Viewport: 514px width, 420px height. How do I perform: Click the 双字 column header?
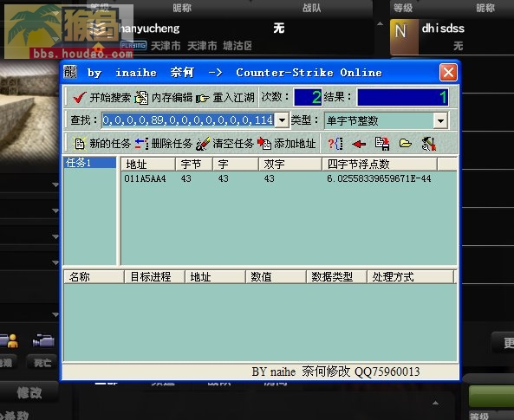290,165
